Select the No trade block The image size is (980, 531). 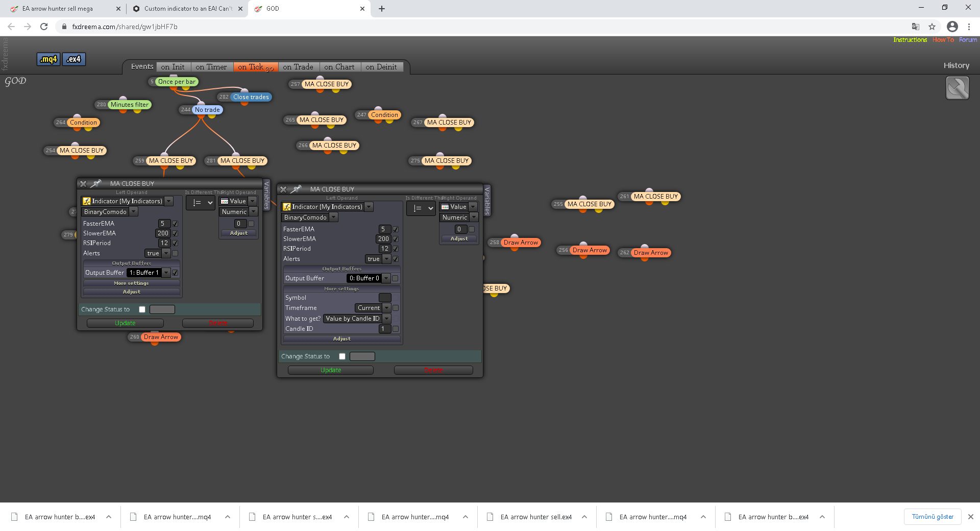click(207, 110)
